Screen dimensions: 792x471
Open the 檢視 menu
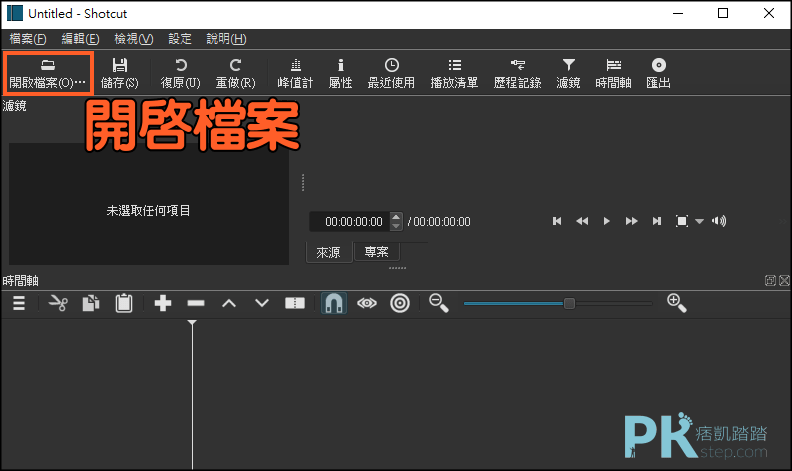pos(134,39)
